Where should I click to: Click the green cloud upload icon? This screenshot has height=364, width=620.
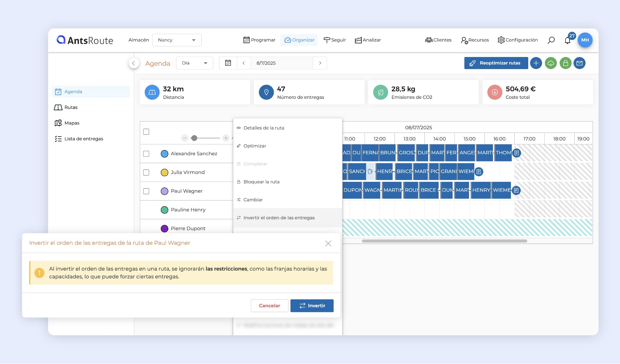point(551,63)
